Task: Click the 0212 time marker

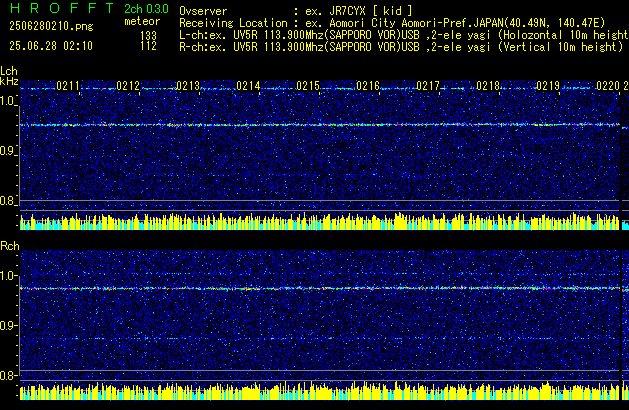Action: [x=128, y=86]
